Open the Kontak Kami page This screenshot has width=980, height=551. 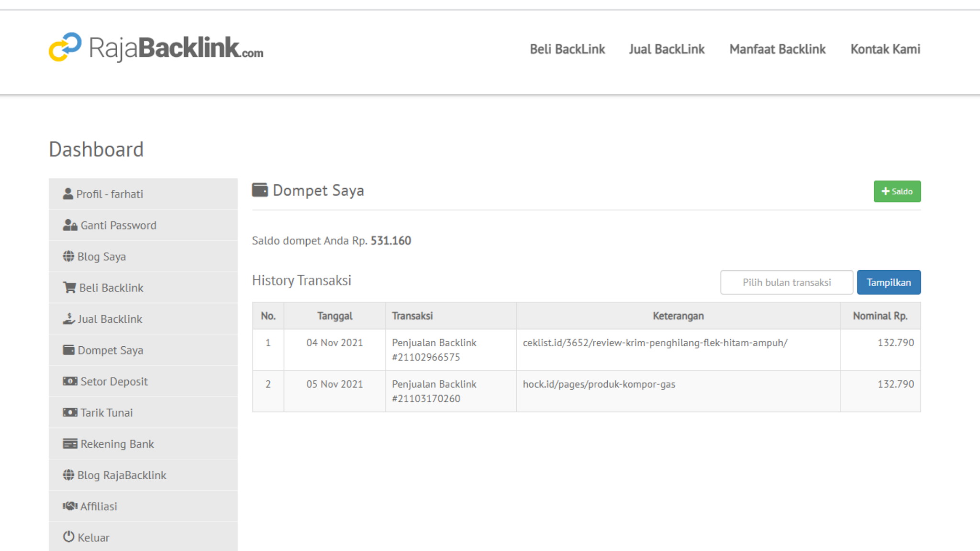click(885, 49)
